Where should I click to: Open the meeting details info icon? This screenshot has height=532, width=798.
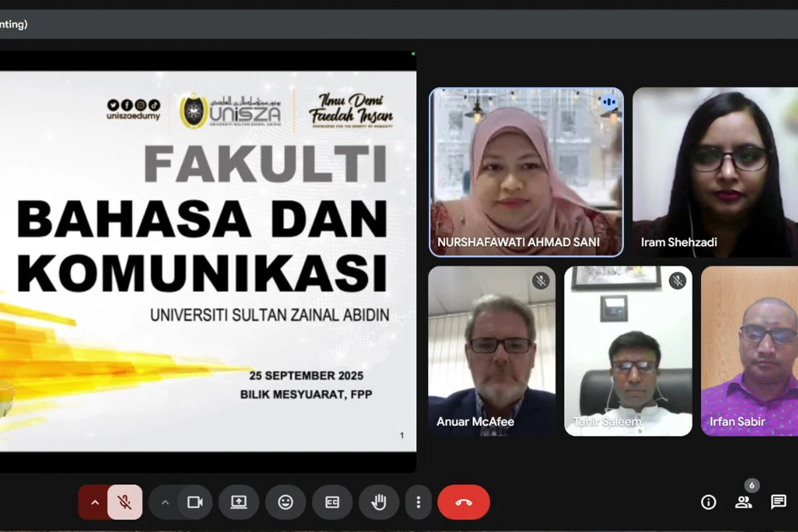click(x=708, y=502)
